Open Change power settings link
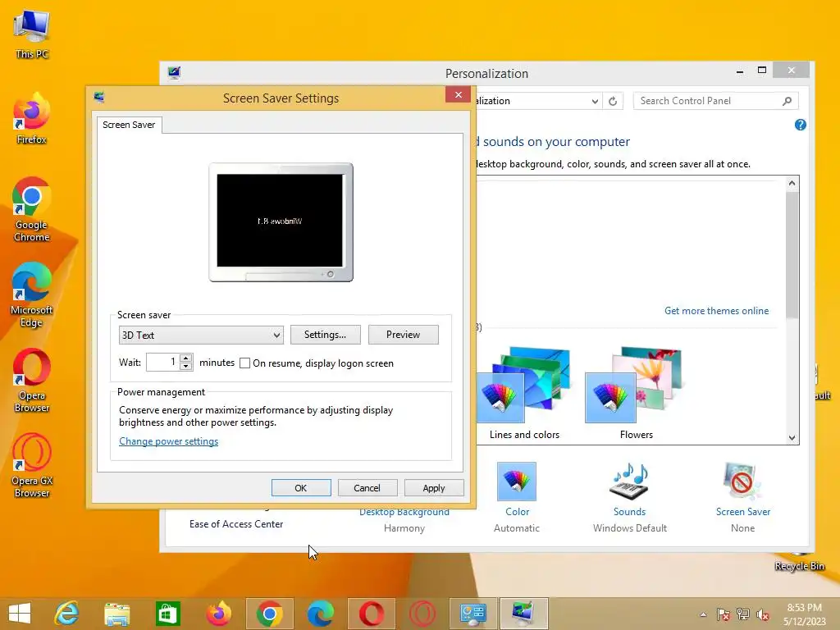This screenshot has height=630, width=840. click(169, 441)
